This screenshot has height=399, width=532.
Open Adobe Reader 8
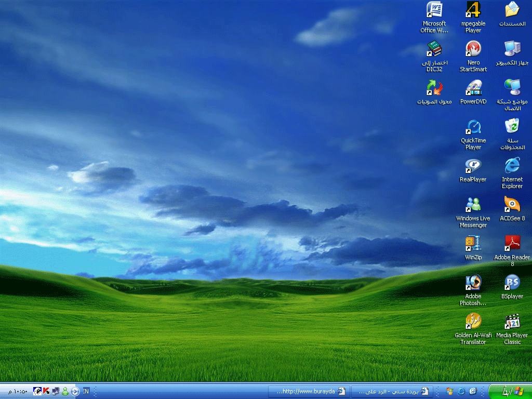tap(512, 251)
